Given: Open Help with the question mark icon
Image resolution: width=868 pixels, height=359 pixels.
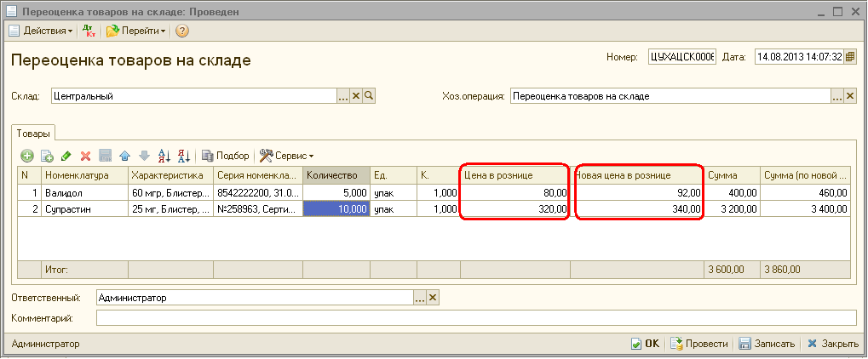Looking at the screenshot, I should pos(182,31).
